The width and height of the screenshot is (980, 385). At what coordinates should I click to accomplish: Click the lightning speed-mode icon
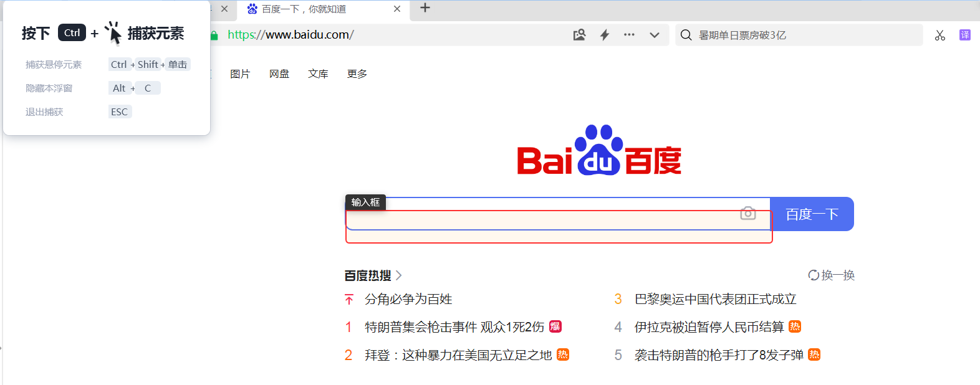tap(605, 35)
